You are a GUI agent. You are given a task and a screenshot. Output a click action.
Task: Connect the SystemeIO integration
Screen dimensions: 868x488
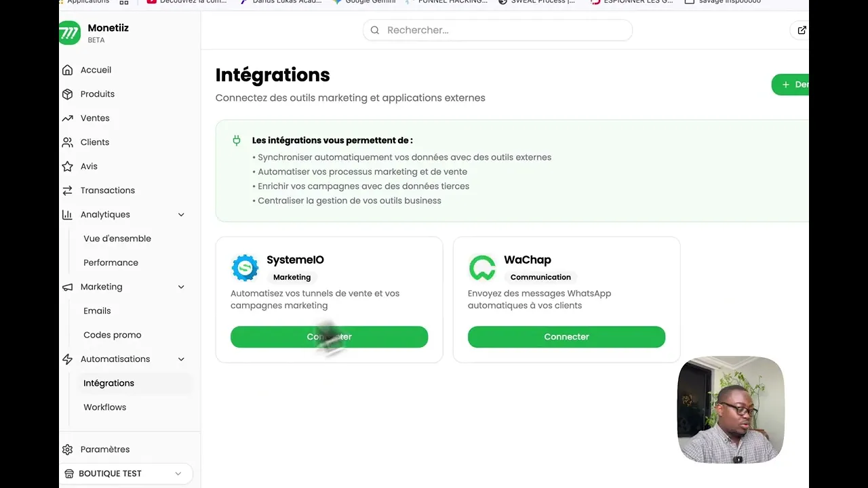329,337
